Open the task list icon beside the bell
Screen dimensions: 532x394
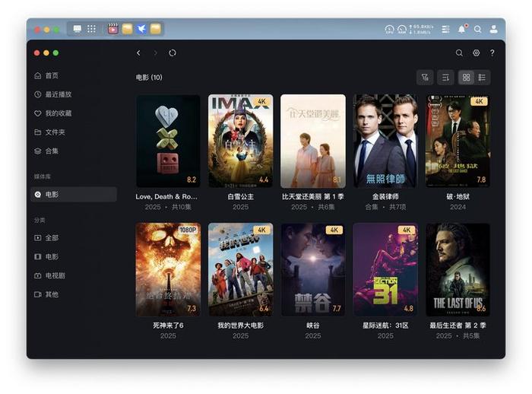click(x=445, y=30)
